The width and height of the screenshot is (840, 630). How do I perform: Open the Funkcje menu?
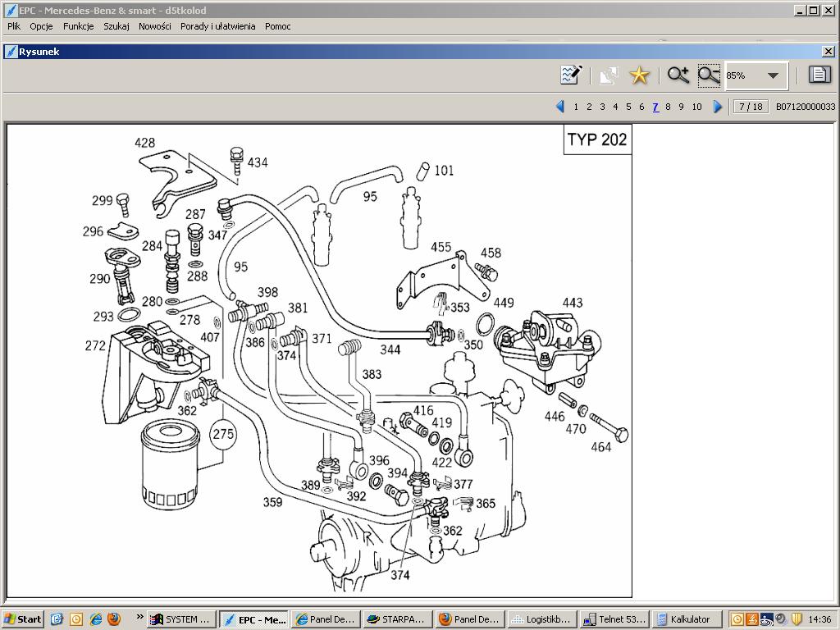pyautogui.click(x=78, y=26)
